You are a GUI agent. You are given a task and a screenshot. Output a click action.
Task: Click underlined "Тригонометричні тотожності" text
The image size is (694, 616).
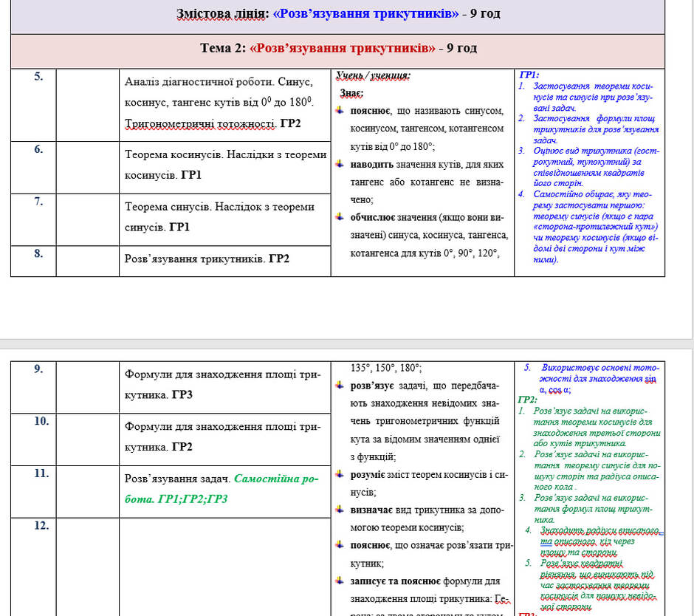[201, 123]
